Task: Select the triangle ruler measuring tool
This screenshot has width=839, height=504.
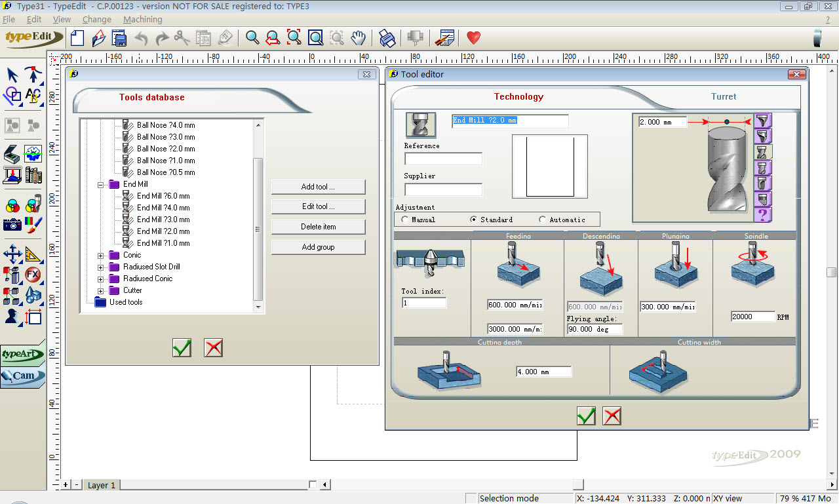Action: pyautogui.click(x=33, y=254)
